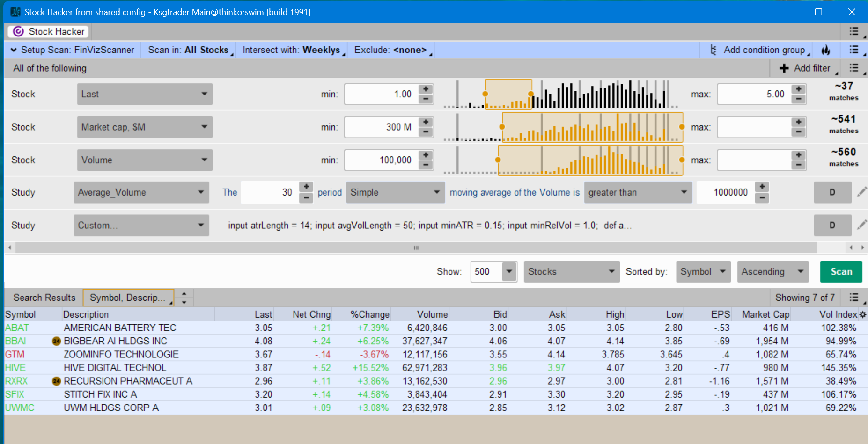Open the list menu icon next to Add filter
868x444 pixels.
pyautogui.click(x=854, y=68)
